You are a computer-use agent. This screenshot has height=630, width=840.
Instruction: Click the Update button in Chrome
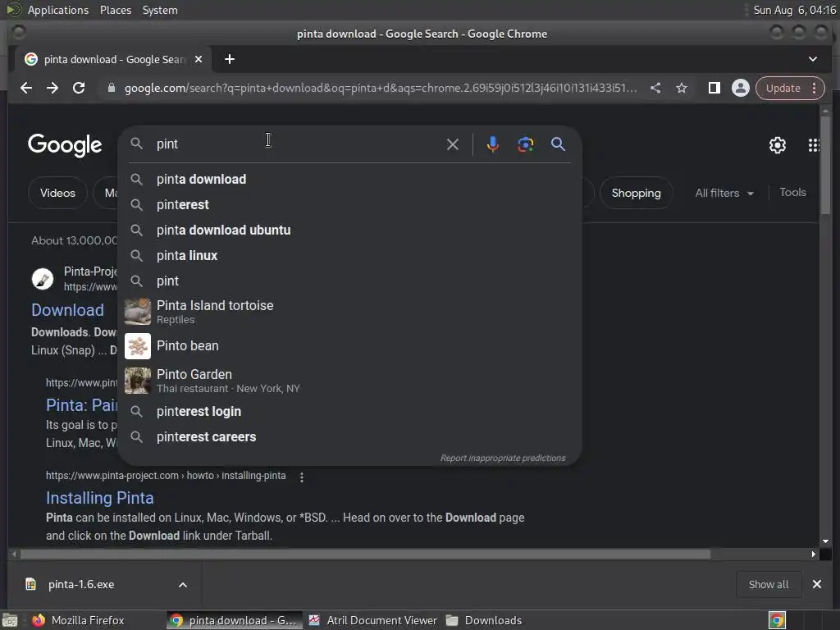pos(783,88)
